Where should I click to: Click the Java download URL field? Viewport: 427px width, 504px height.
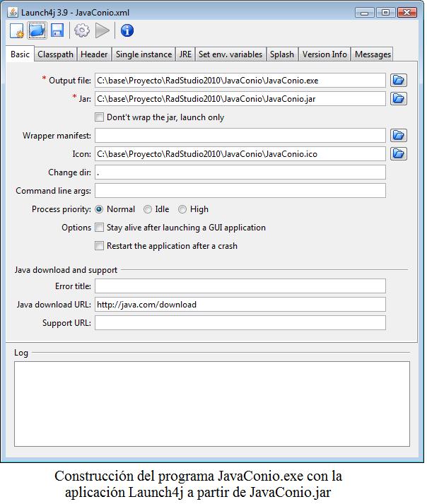pos(240,304)
